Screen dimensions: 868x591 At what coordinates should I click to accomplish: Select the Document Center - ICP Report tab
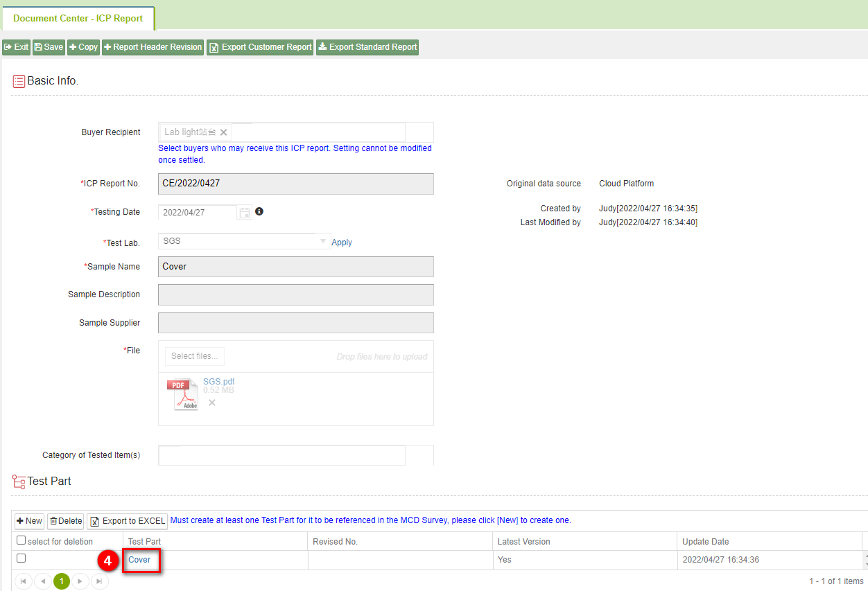tap(78, 18)
